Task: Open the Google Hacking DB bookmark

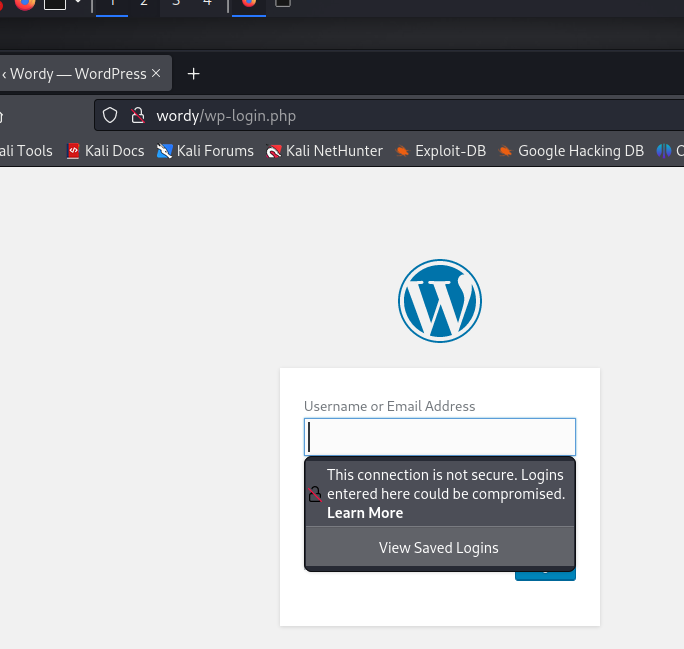Action: coord(571,151)
